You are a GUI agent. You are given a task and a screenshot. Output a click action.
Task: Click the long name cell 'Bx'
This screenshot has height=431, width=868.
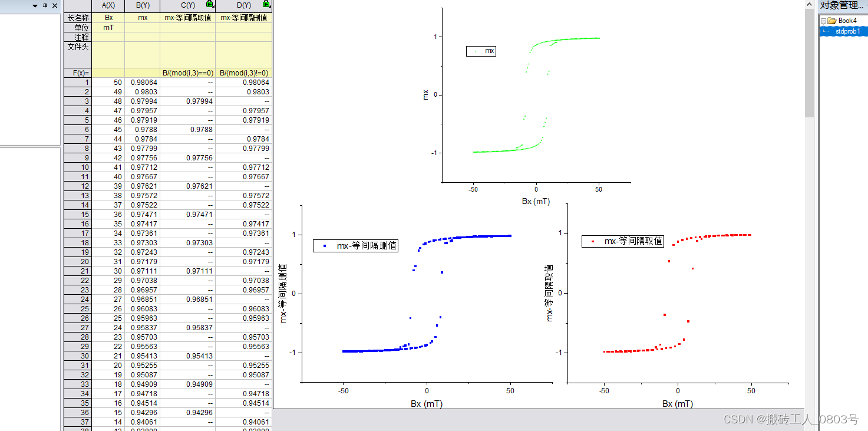click(108, 18)
